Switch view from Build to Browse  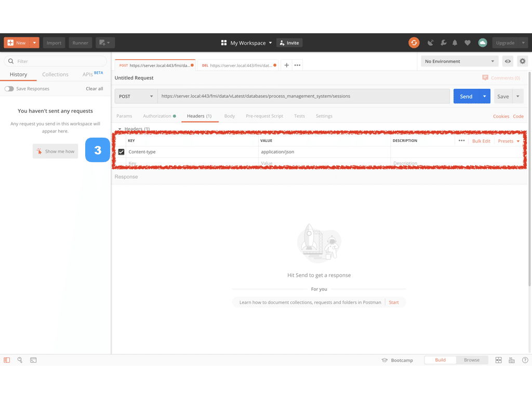pyautogui.click(x=471, y=360)
